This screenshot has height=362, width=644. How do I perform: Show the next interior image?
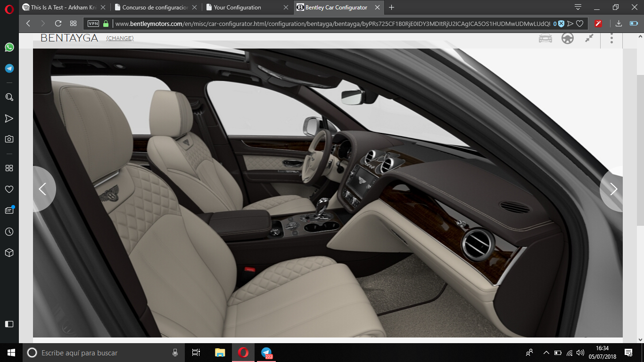click(612, 189)
